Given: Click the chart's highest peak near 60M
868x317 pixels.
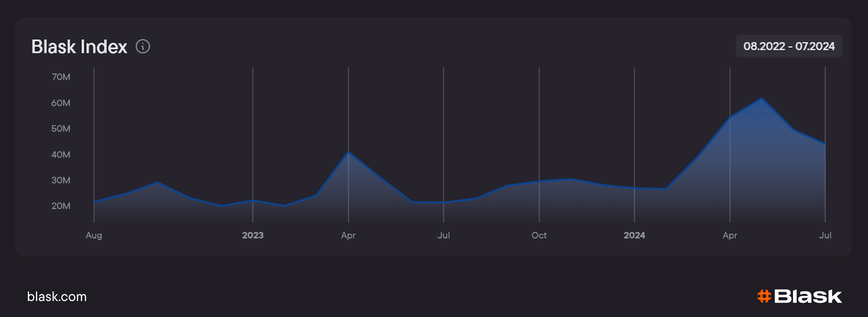Looking at the screenshot, I should 762,98.
